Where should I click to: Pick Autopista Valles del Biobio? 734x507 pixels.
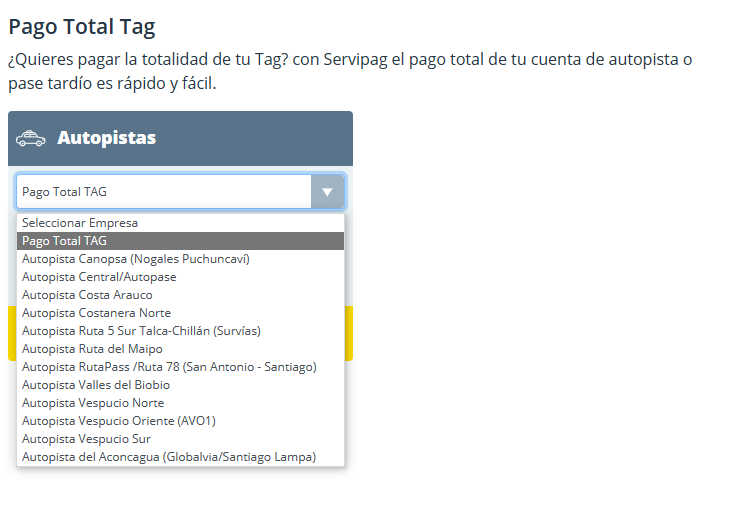tap(96, 385)
